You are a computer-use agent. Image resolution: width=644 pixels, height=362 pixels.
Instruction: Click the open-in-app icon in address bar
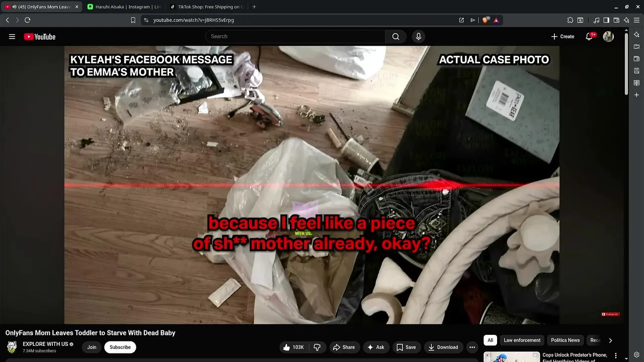(461, 20)
